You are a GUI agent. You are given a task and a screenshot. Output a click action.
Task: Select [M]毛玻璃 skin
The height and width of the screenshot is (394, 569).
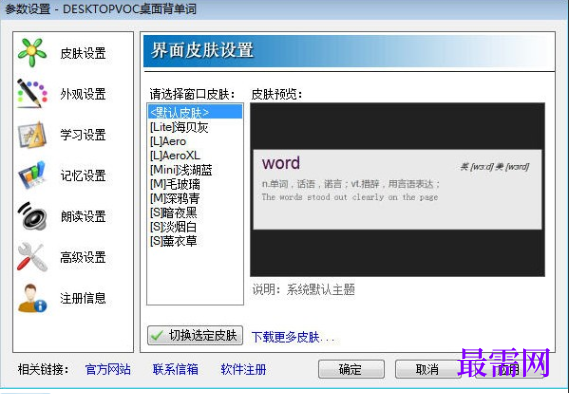click(195, 184)
